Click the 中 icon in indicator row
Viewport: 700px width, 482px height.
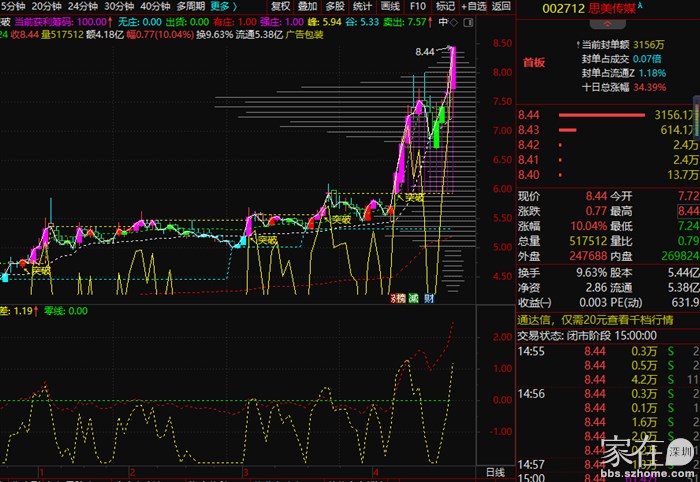442,22
